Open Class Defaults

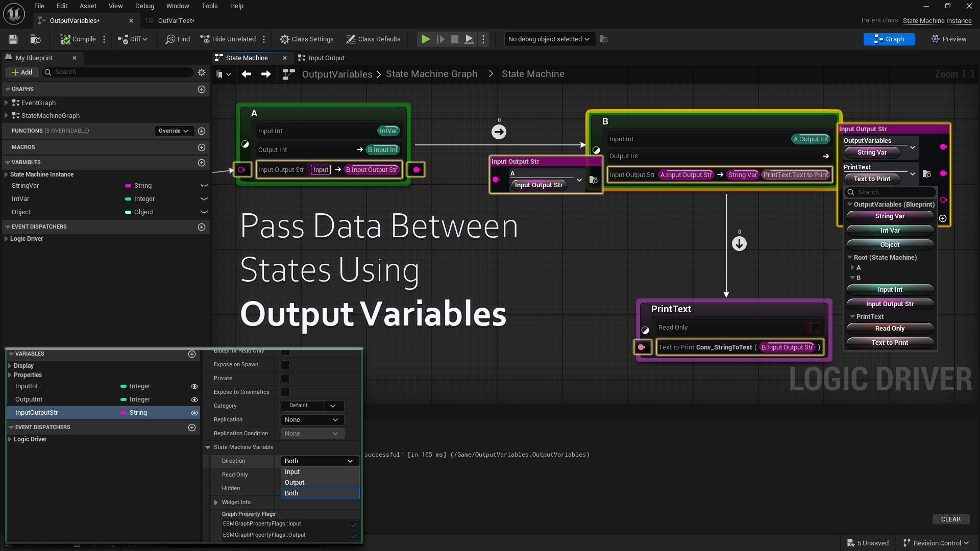(x=373, y=39)
